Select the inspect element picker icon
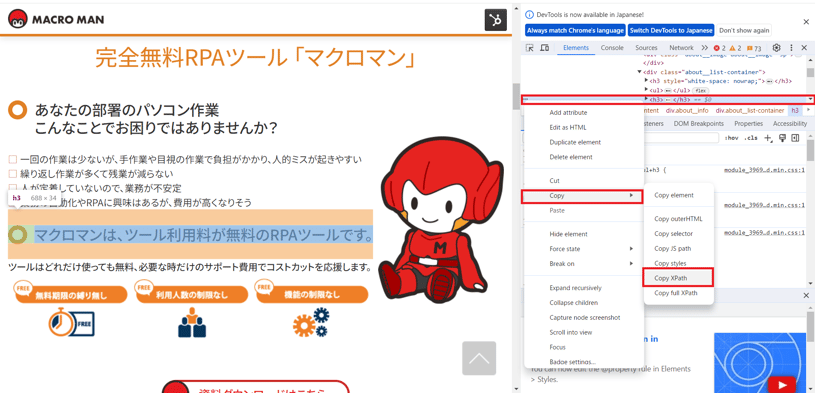The height and width of the screenshot is (393, 815). pyautogui.click(x=530, y=48)
